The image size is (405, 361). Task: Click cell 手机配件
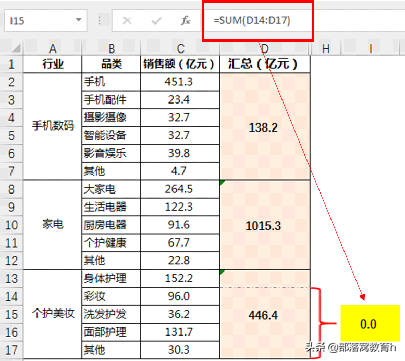tap(111, 100)
